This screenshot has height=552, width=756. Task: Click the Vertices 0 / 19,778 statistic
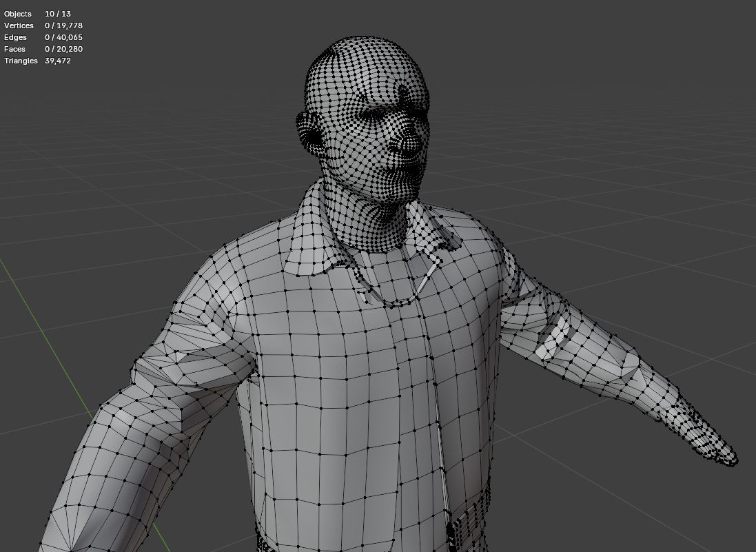tap(43, 25)
